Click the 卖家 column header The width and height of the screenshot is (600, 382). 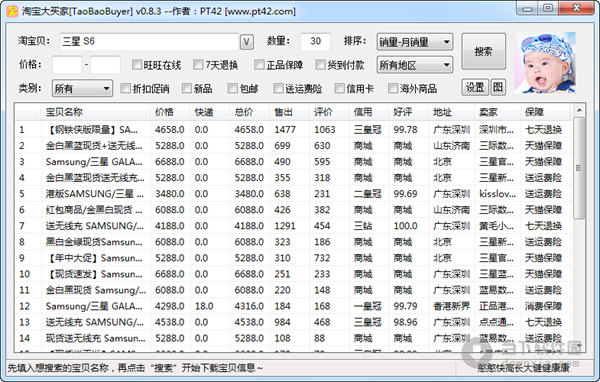[x=497, y=112]
